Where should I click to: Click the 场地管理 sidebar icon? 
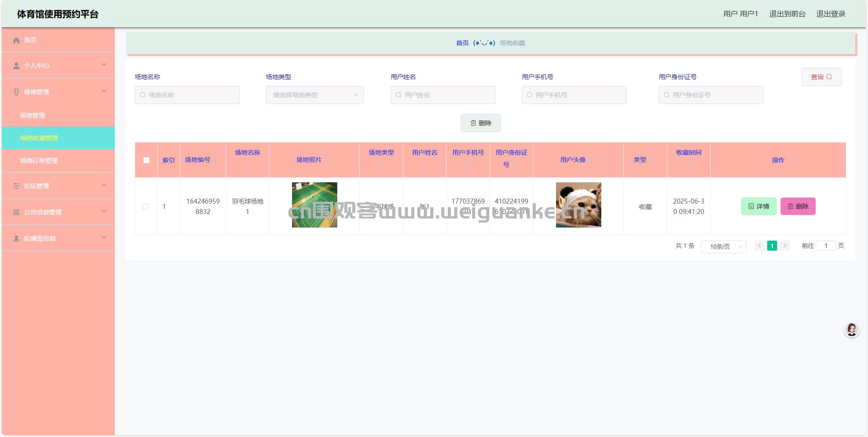[x=16, y=92]
